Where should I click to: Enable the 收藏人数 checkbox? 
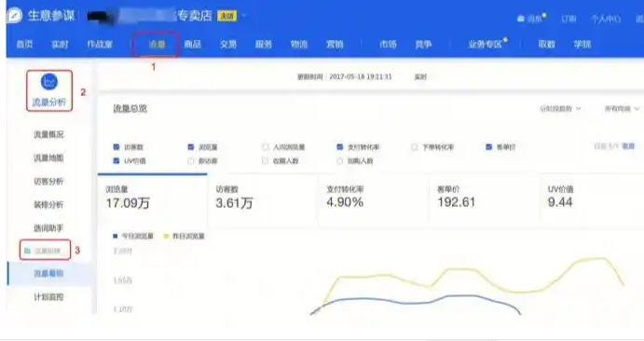tap(266, 161)
